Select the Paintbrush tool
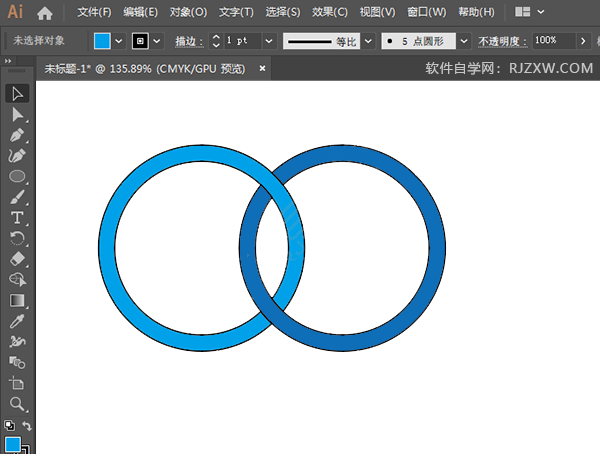The width and height of the screenshot is (600, 454). point(17,197)
